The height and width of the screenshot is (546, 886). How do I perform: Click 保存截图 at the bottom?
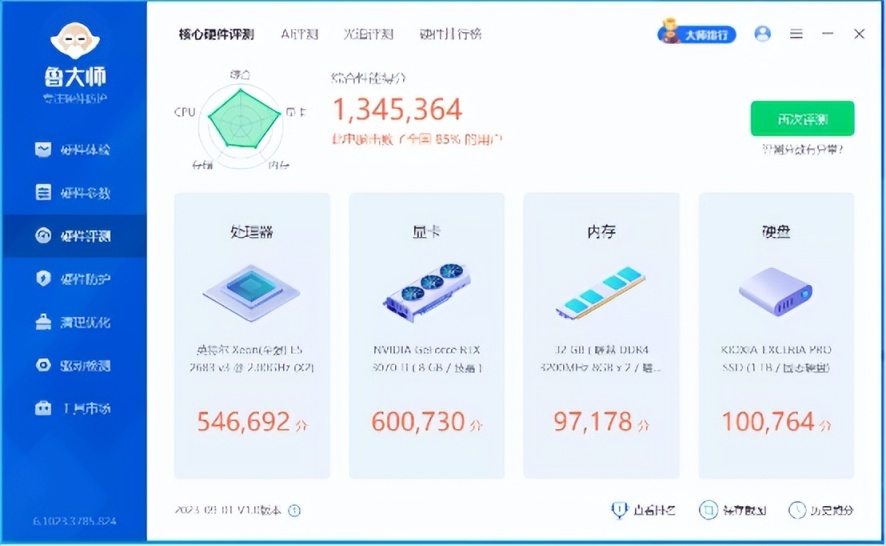(733, 510)
